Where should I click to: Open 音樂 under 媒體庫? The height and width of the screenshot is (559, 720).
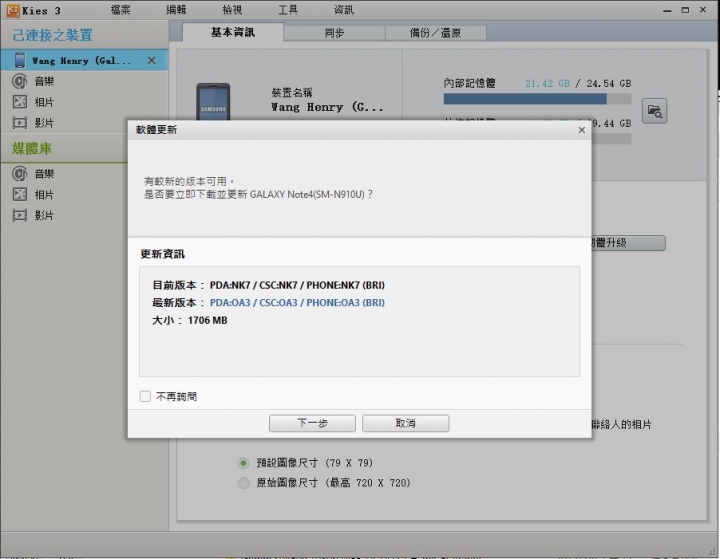(x=44, y=174)
